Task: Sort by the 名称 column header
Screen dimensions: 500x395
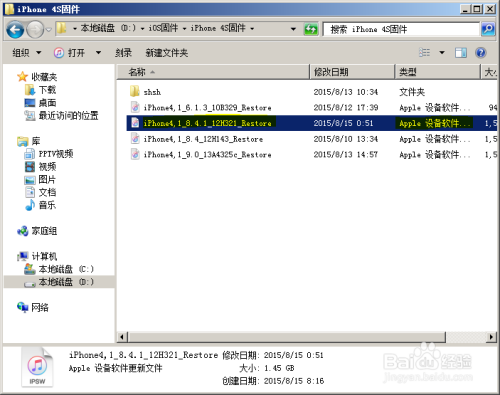Action: 213,72
